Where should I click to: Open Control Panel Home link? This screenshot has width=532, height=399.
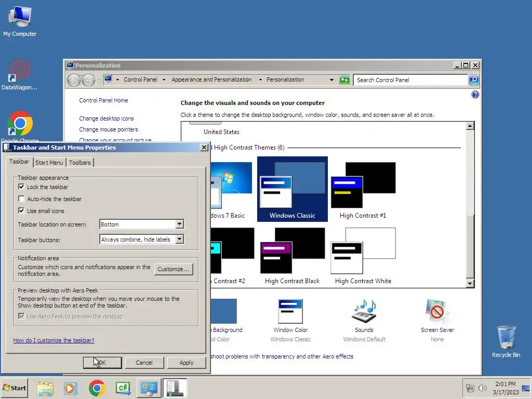click(x=103, y=100)
